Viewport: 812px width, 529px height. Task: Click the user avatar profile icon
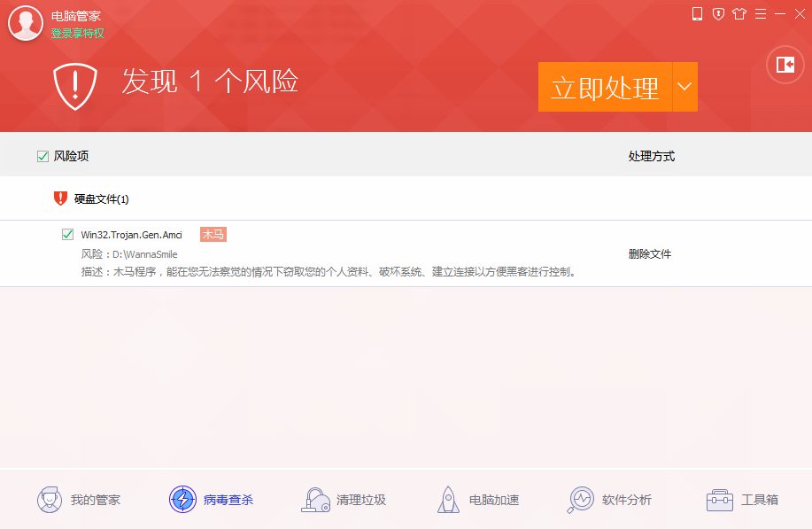[x=26, y=23]
